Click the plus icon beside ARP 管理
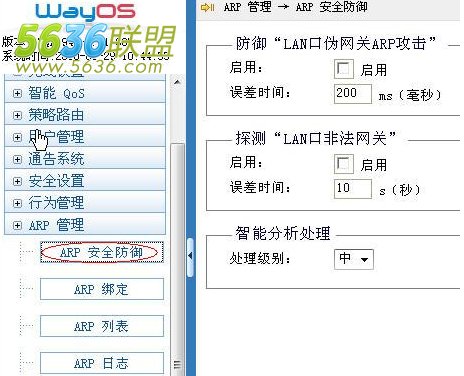The width and height of the screenshot is (464, 376). coord(17,225)
